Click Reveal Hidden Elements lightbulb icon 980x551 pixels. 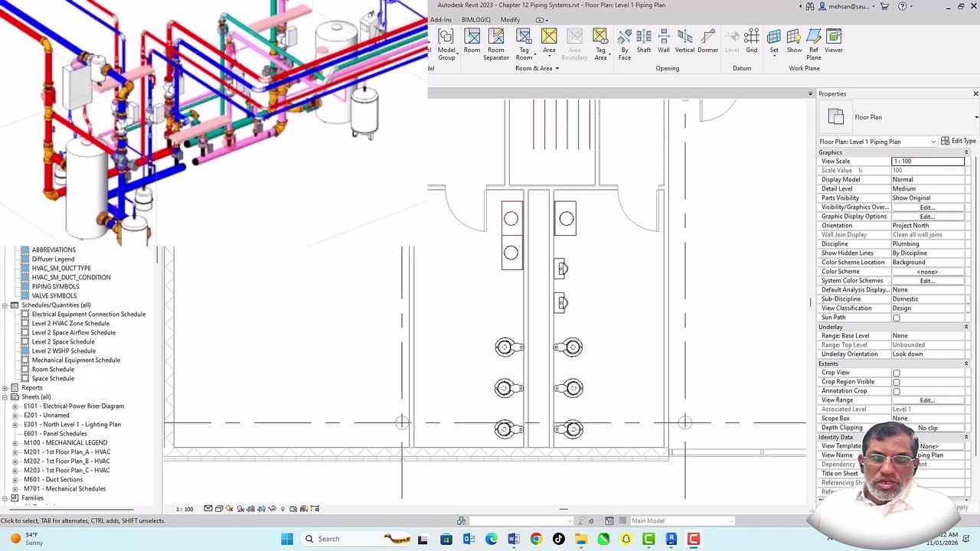click(283, 508)
